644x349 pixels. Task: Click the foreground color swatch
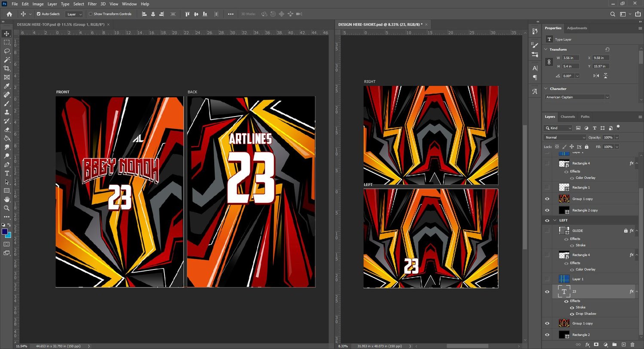(x=5, y=232)
